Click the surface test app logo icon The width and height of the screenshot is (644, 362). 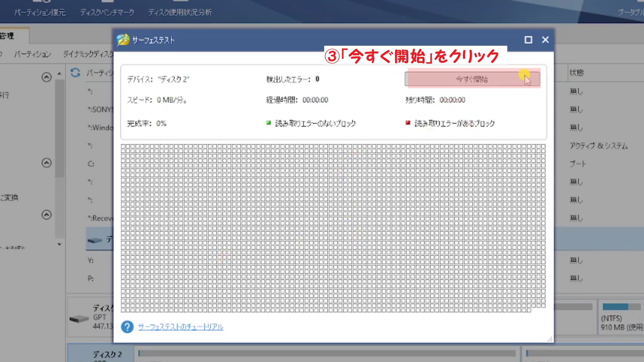point(123,40)
